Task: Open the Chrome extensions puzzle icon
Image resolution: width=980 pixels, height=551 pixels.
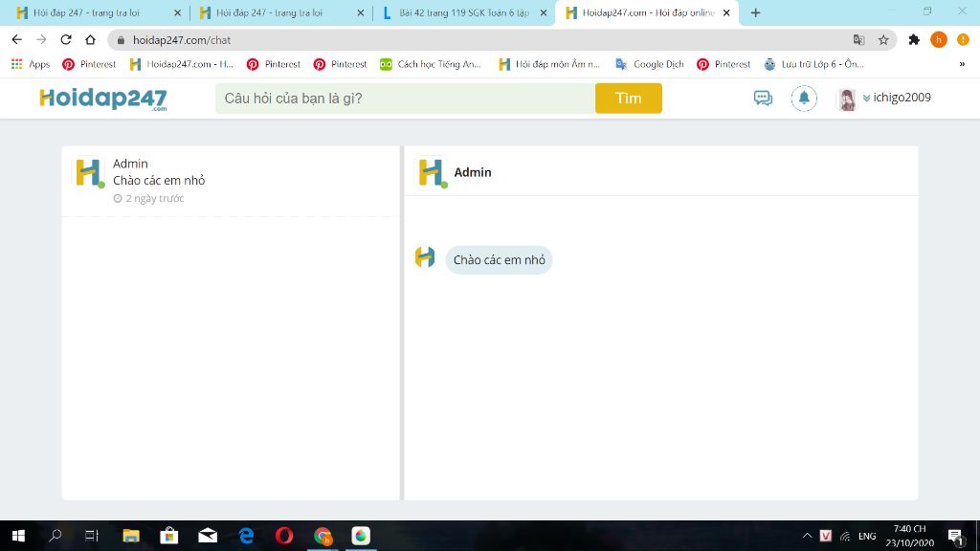Action: [914, 40]
